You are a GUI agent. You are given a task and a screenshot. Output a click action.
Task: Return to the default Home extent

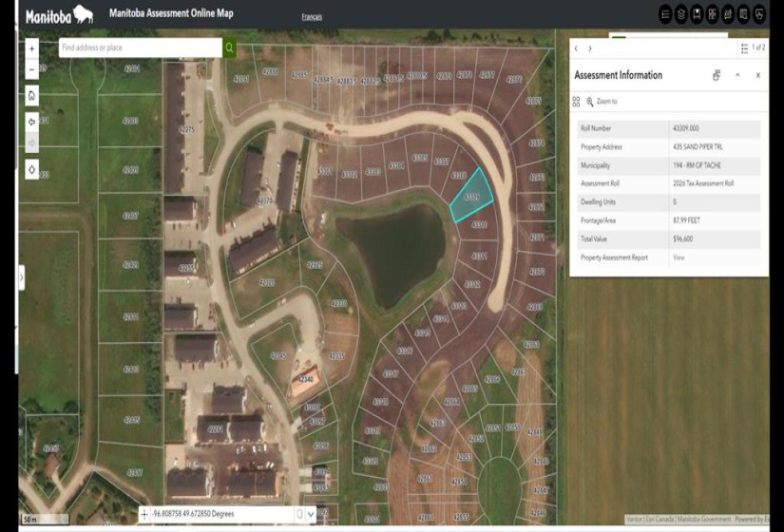[x=31, y=96]
